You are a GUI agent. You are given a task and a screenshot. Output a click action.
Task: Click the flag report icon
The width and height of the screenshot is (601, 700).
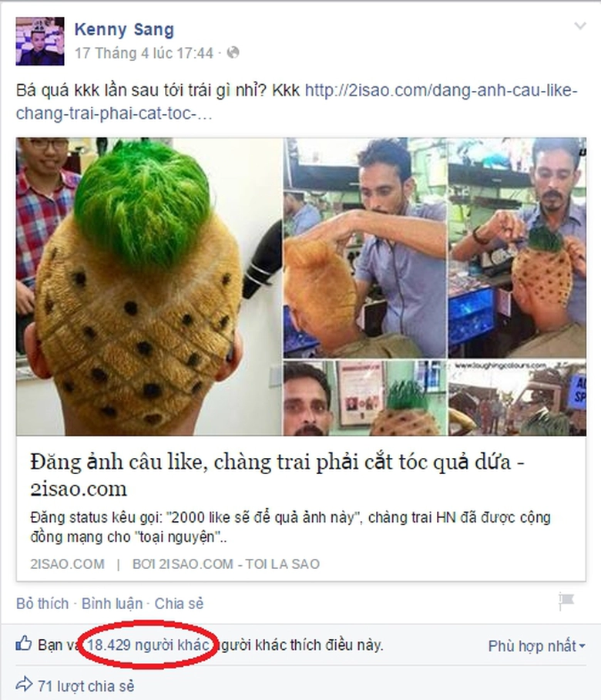pyautogui.click(x=566, y=601)
